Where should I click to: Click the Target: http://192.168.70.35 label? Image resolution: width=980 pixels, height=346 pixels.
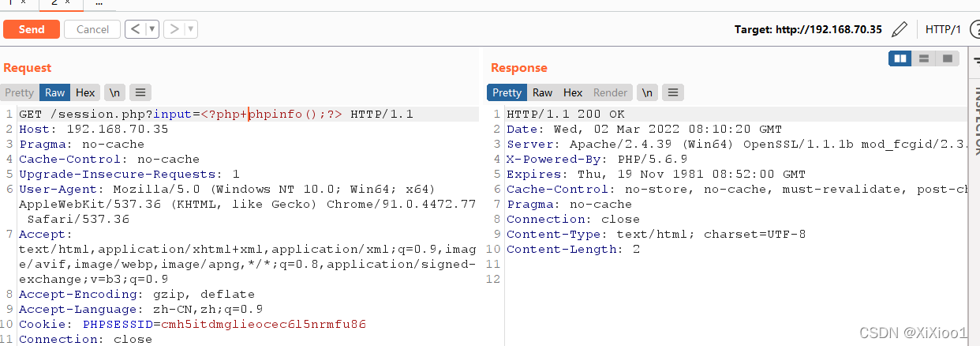pyautogui.click(x=808, y=30)
